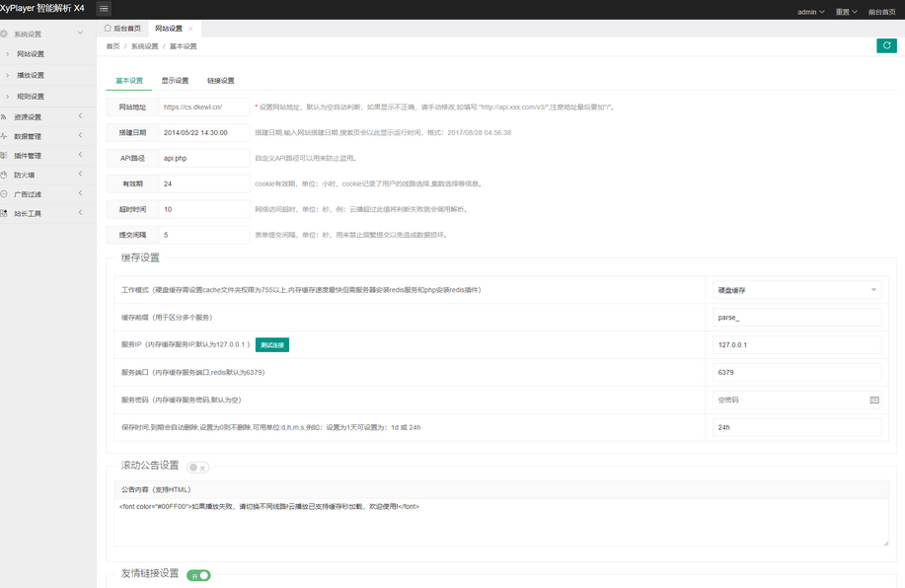This screenshot has width=905, height=588.
Task: Expand the 插件管理 sidebar section
Action: click(44, 156)
